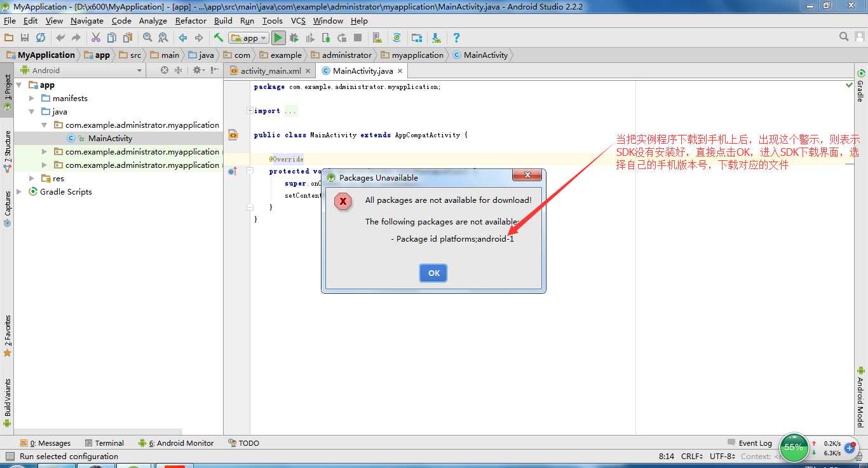Screen dimensions: 868x468
Task: Open the TODO tool window
Action: click(243, 443)
